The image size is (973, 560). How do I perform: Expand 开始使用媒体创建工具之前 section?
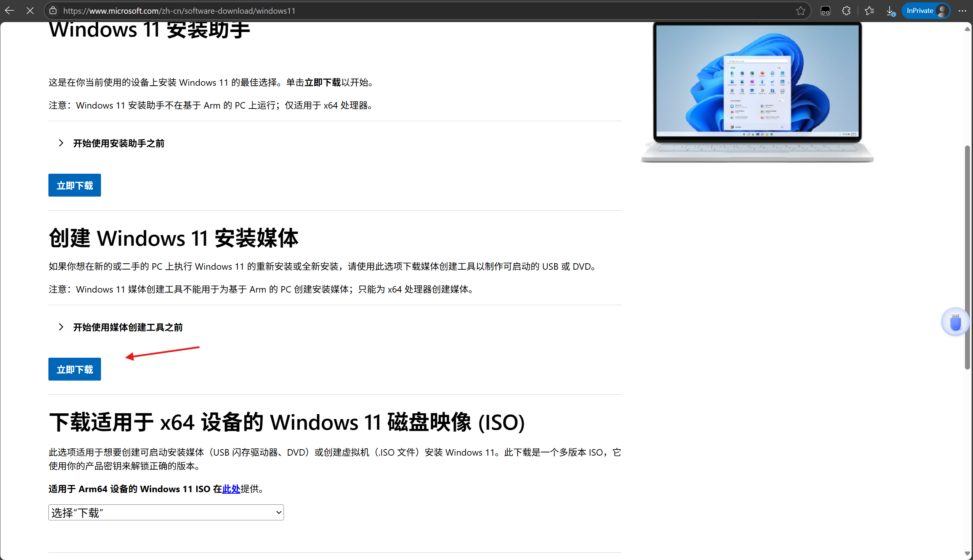pos(121,327)
